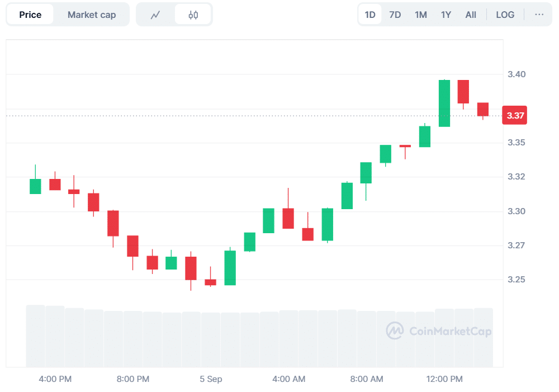Image resolution: width=559 pixels, height=392 pixels.
Task: Click the 12:00 PM time axis label
Action: click(x=445, y=379)
